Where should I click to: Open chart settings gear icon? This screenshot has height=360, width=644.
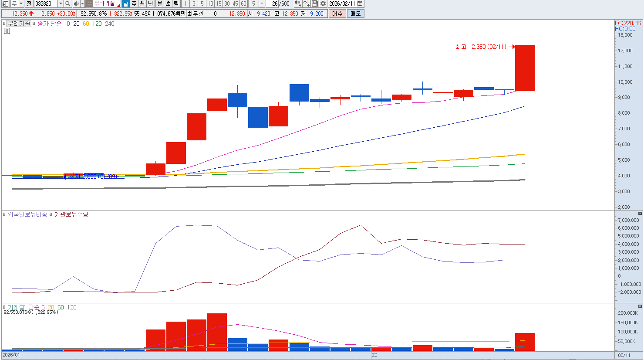(x=323, y=3)
